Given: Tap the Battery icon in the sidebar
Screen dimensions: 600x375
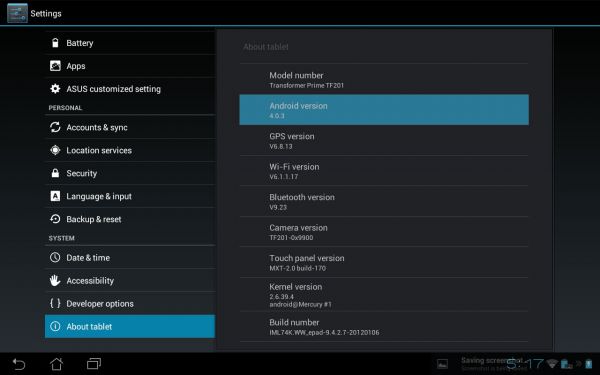Looking at the screenshot, I should tap(55, 43).
